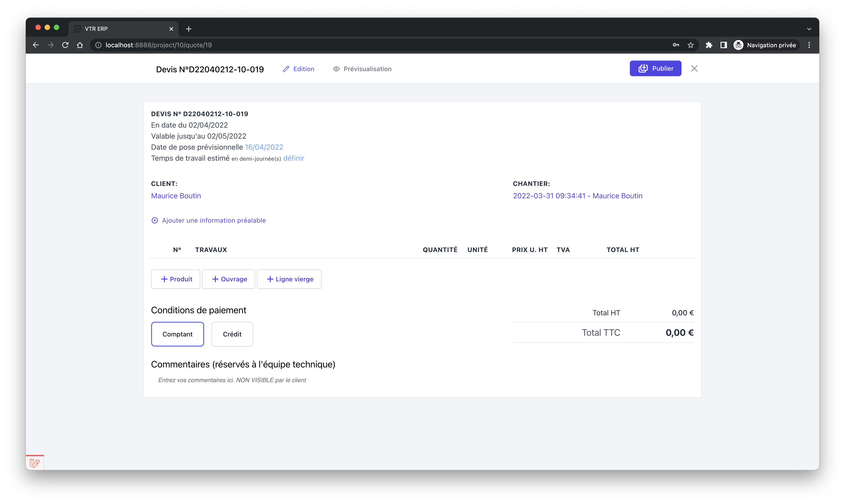Image resolution: width=845 pixels, height=504 pixels.
Task: Bookmark this page with the star icon
Action: click(690, 45)
